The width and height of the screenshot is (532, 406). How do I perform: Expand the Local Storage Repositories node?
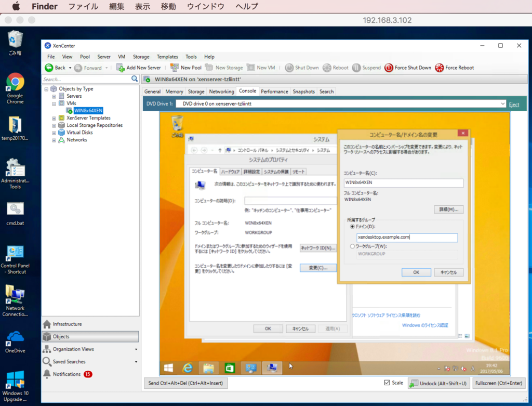tap(54, 126)
